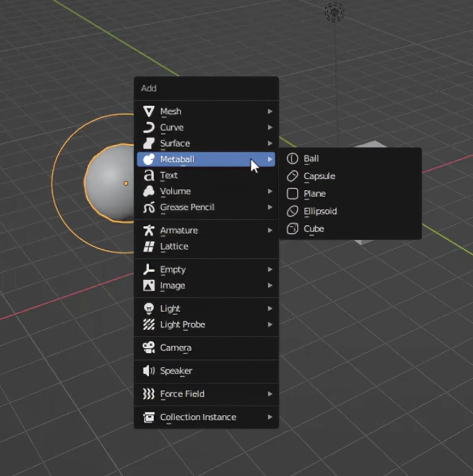Screen dimensions: 473x476
Task: Click the metaball Capsule icon
Action: [292, 176]
